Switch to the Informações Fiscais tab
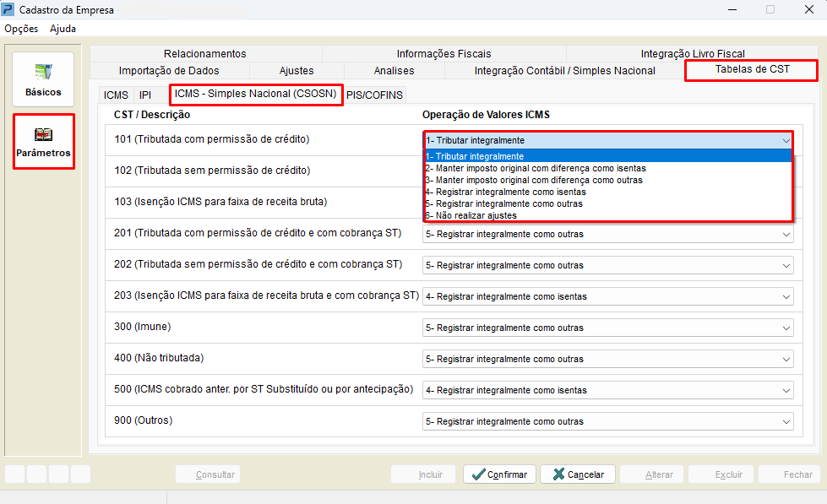This screenshot has height=504, width=827. pos(443,54)
